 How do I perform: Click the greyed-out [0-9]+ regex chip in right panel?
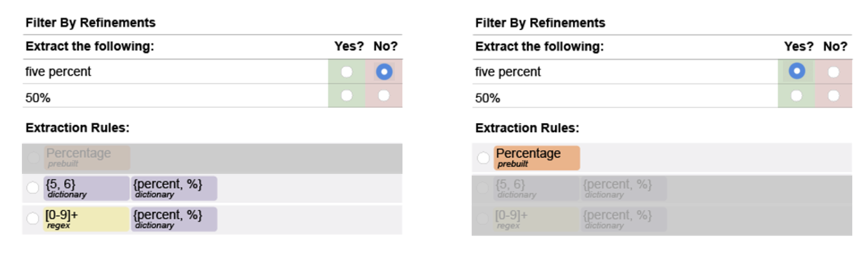[x=535, y=219]
